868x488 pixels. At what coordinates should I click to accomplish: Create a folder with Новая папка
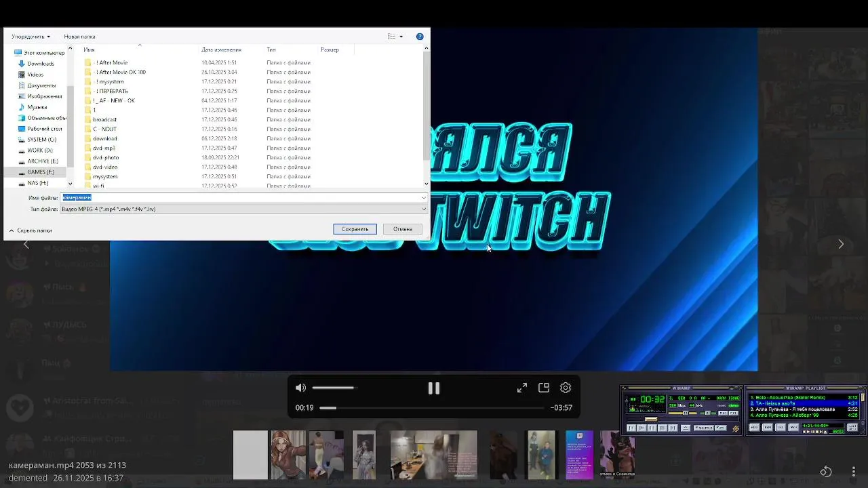[x=79, y=37]
